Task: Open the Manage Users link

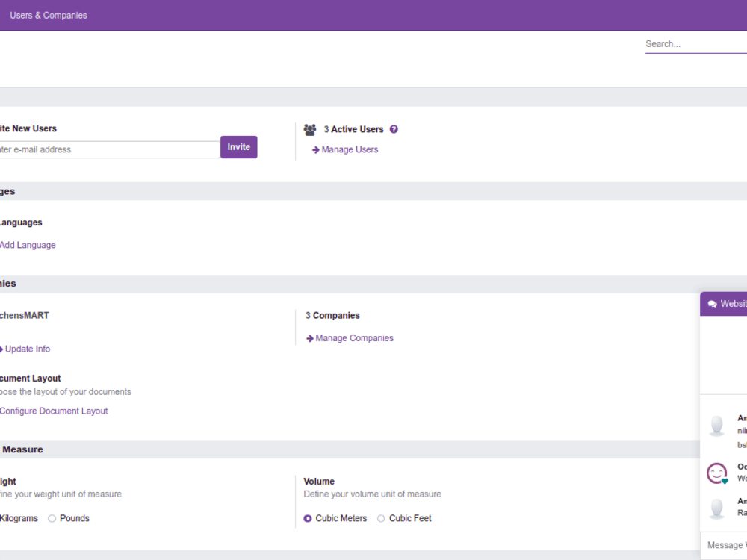Action: click(350, 149)
